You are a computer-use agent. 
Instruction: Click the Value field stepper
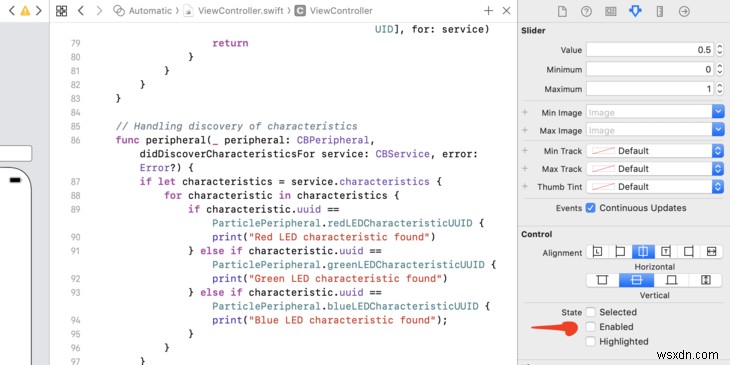(720, 50)
